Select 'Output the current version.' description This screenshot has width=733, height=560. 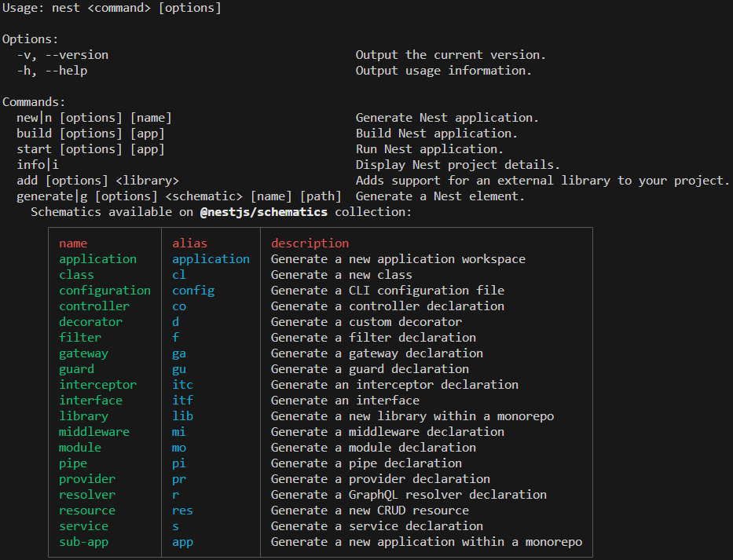451,55
